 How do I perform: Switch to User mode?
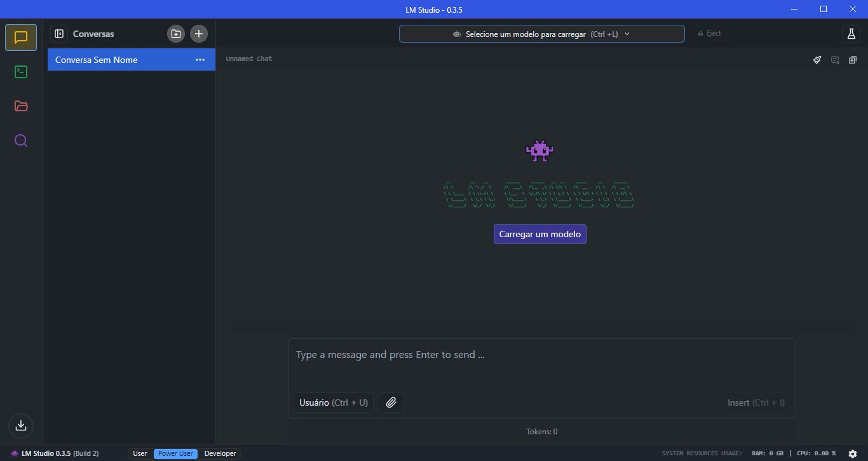(140, 453)
